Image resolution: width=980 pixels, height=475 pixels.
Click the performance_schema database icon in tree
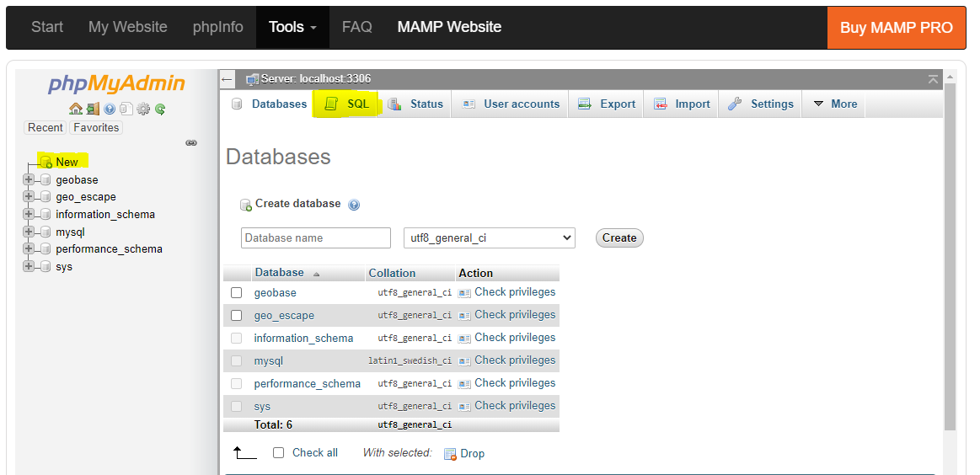[45, 249]
